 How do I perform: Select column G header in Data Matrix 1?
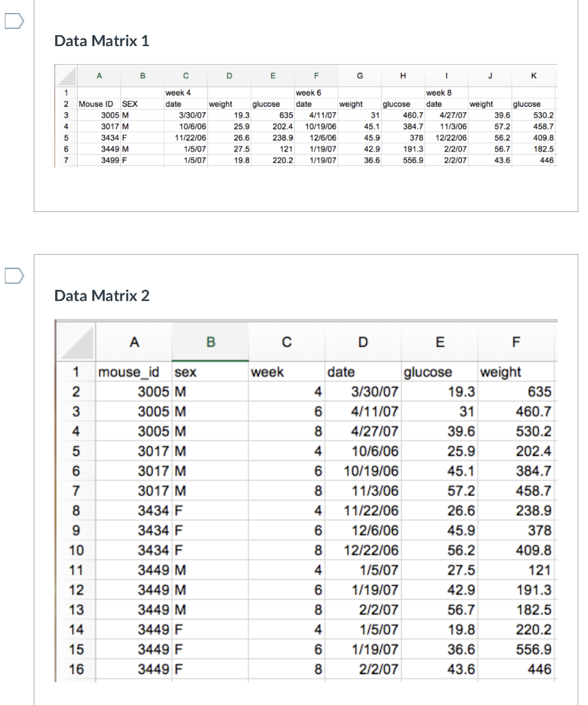[359, 76]
